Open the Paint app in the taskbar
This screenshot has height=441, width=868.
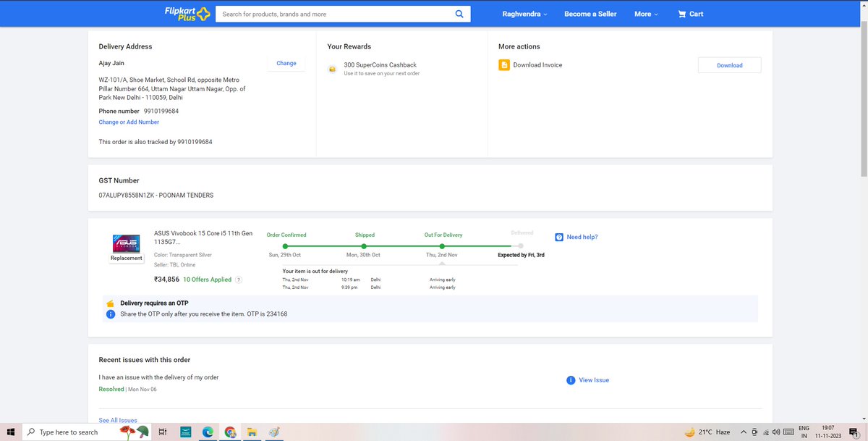click(x=274, y=432)
